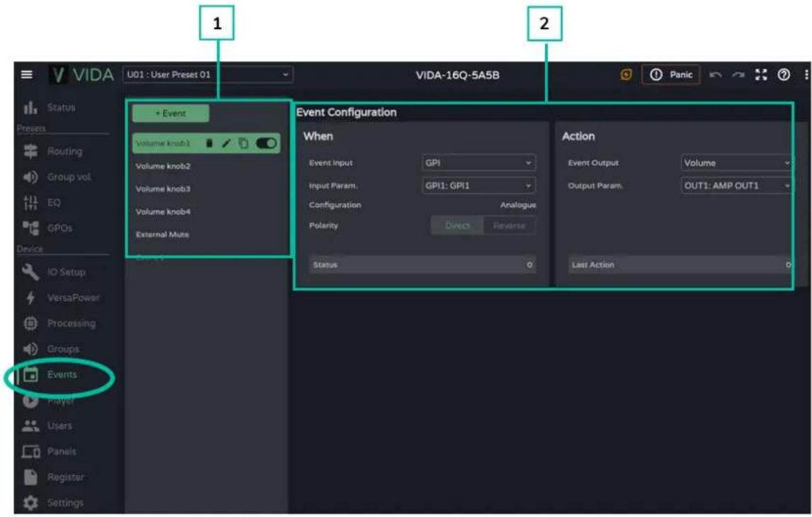Click the Register document icon
This screenshot has width=812, height=517.
[x=30, y=477]
